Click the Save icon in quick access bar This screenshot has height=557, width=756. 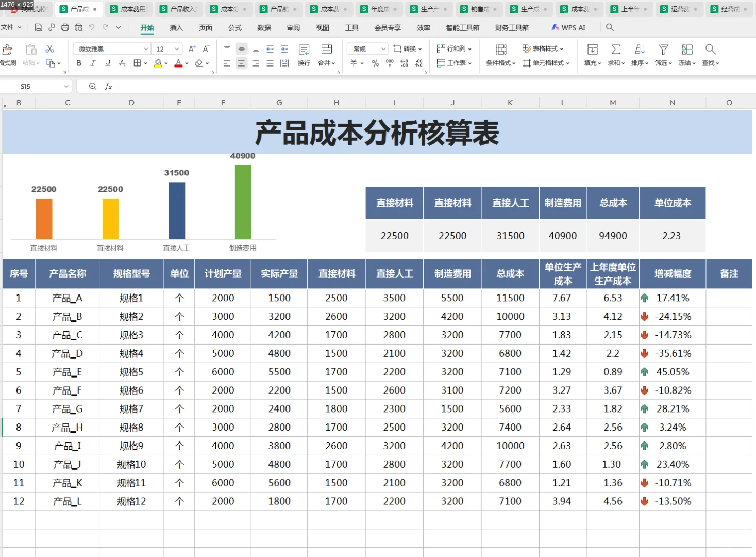[x=38, y=27]
